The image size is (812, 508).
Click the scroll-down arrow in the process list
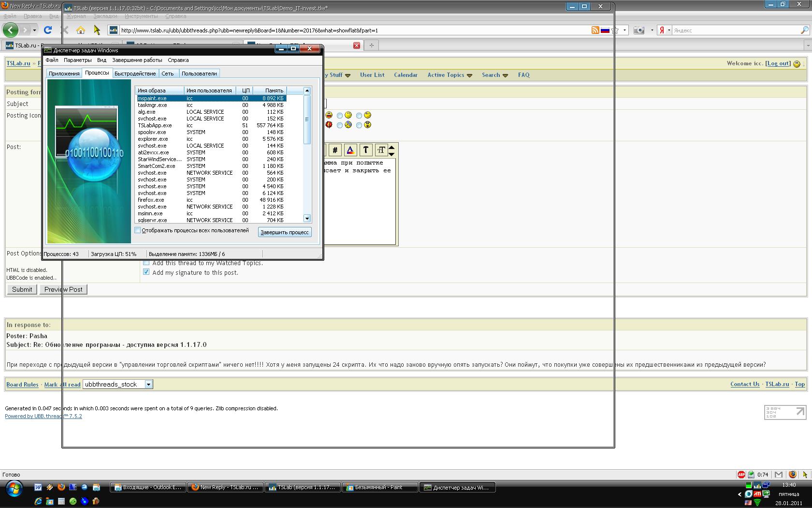(307, 219)
